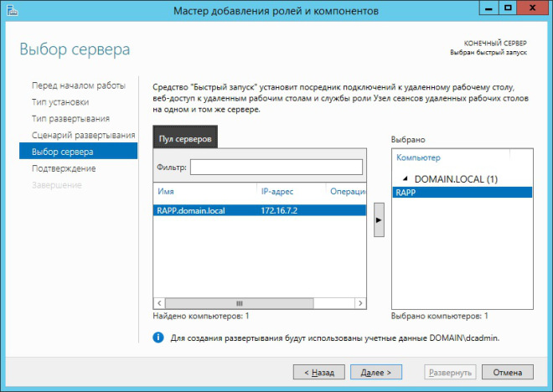Select RAPP in the selected list
The width and height of the screenshot is (553, 392).
pos(461,192)
